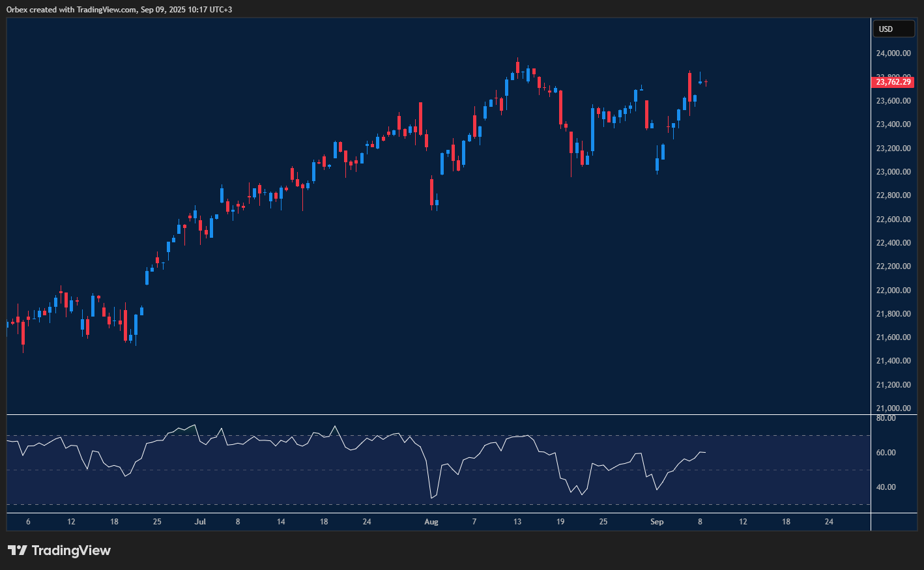The height and width of the screenshot is (570, 924).
Task: Click the 40.00 level on RSI scale
Action: coord(886,487)
